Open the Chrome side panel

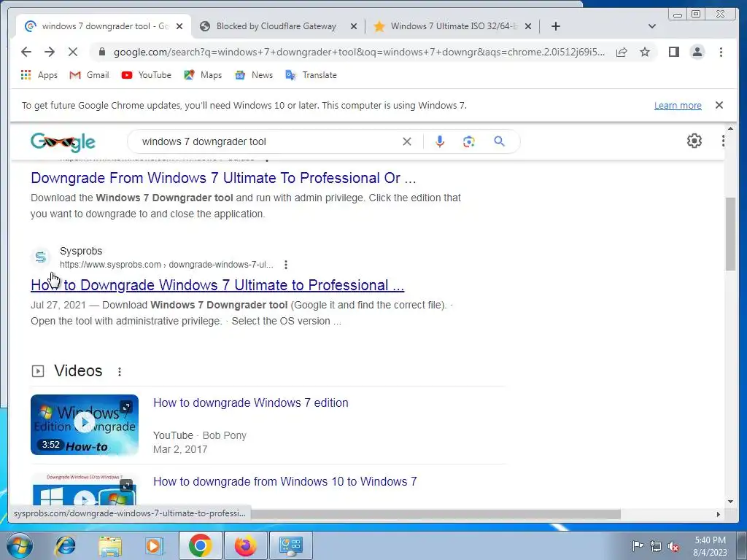click(673, 52)
